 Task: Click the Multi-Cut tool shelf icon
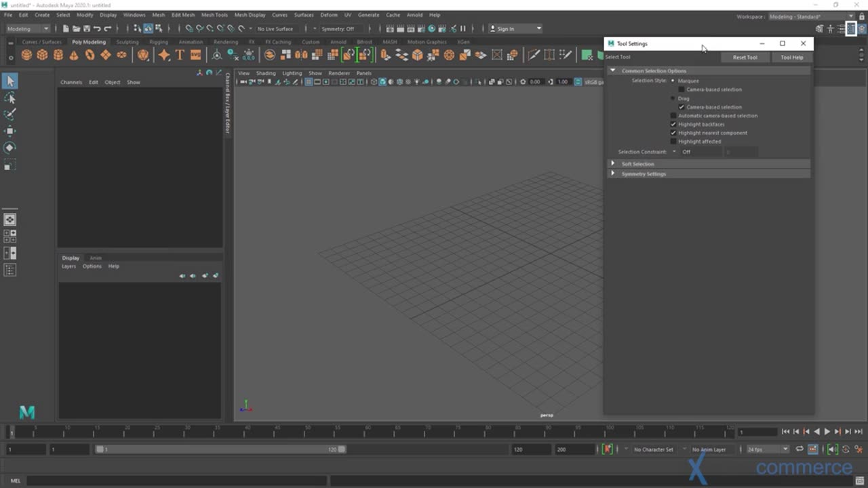click(534, 55)
